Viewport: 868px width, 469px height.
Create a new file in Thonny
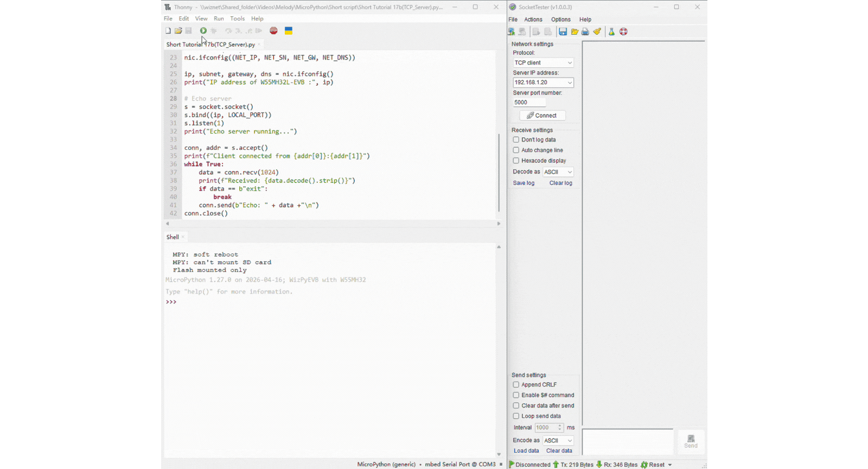coord(168,31)
